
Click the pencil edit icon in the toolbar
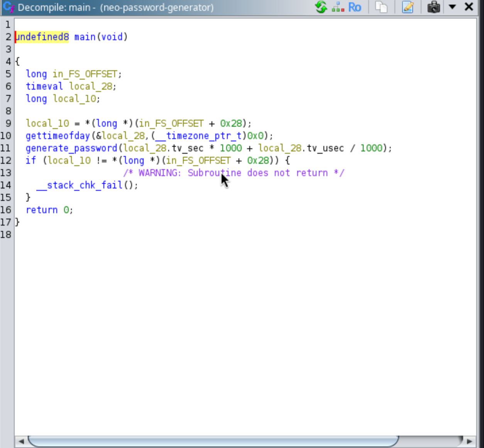click(408, 7)
